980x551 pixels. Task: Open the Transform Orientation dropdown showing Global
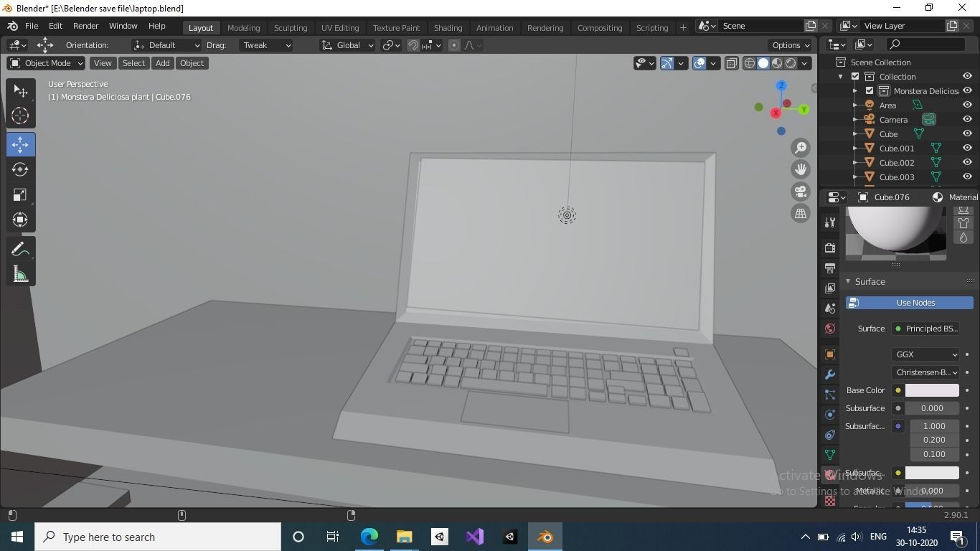click(x=347, y=45)
